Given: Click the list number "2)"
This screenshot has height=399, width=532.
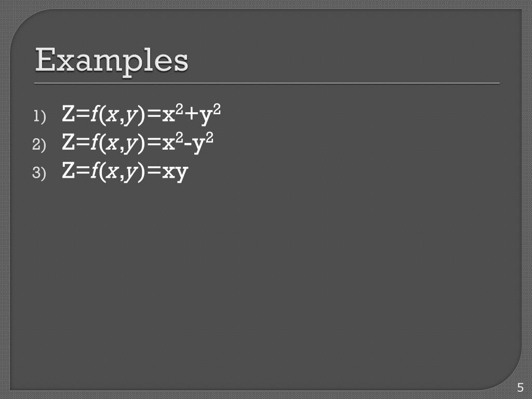Looking at the screenshot, I should [39, 144].
